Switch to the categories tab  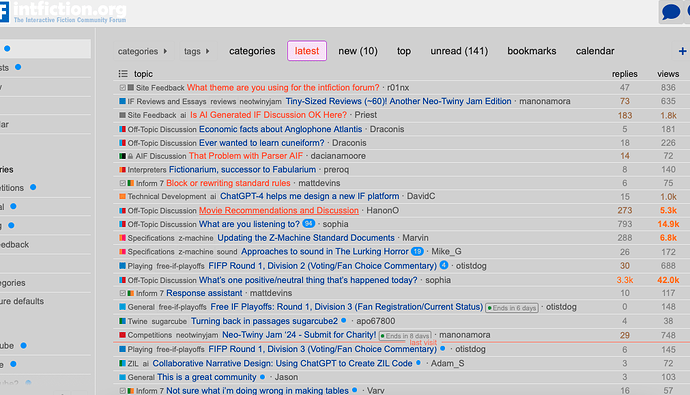pos(252,51)
